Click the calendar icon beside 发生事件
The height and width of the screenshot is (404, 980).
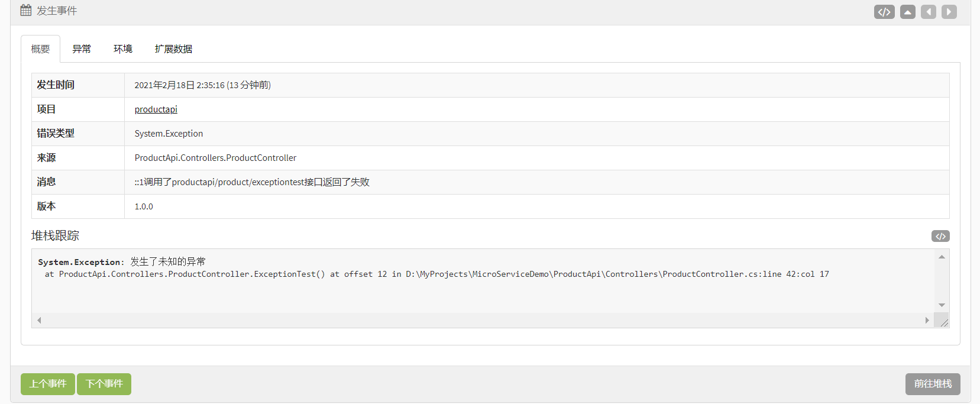26,10
